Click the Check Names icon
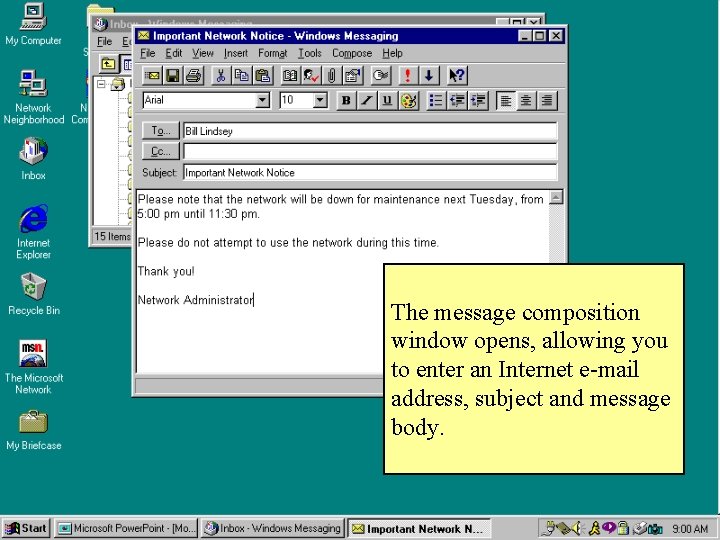 coord(311,75)
